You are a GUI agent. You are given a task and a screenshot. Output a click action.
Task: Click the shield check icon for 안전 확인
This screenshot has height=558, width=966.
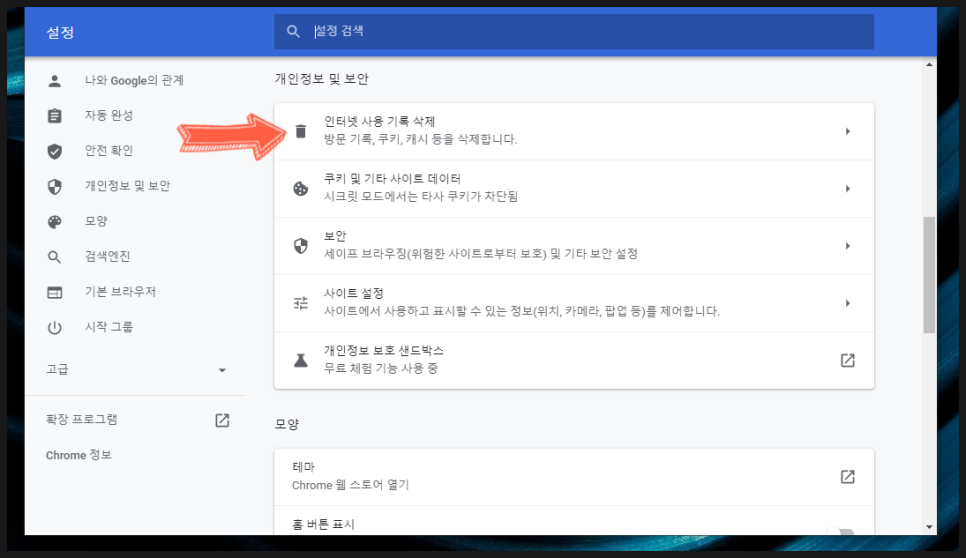(x=55, y=151)
